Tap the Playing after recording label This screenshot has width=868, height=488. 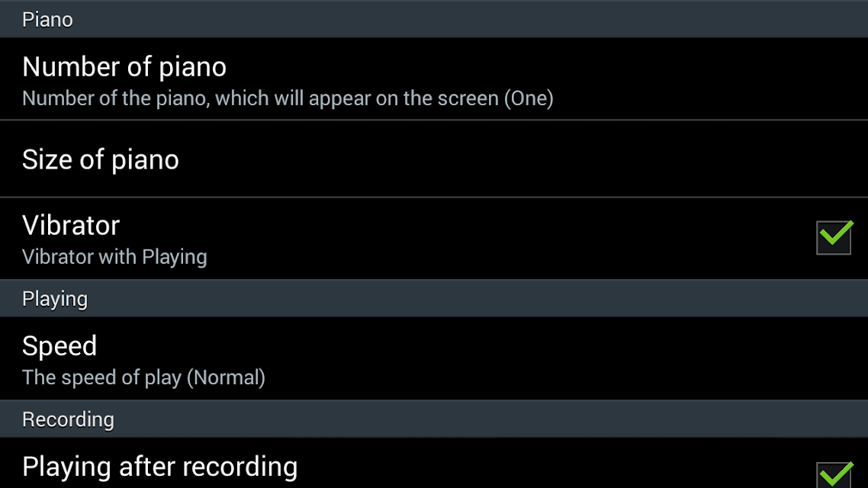159,466
